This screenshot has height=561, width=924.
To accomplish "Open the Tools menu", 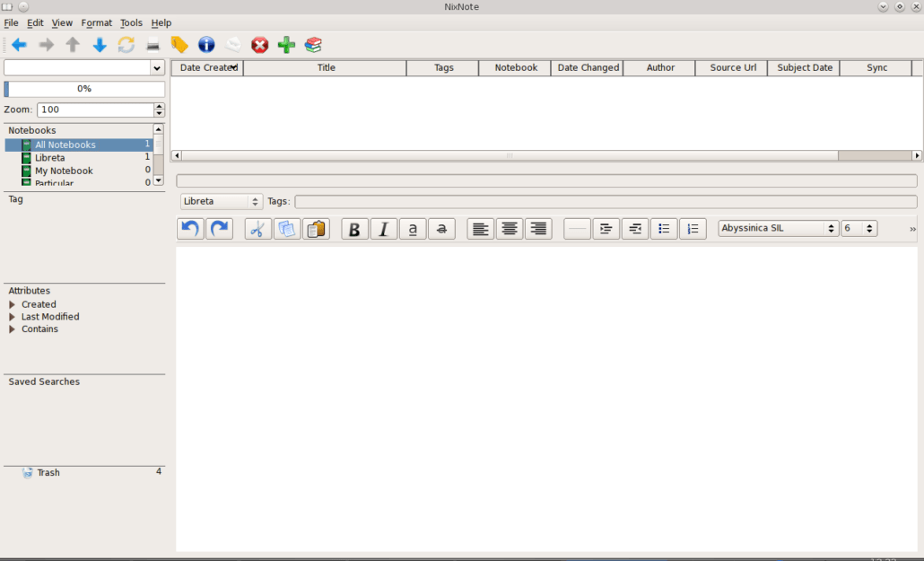I will 131,22.
